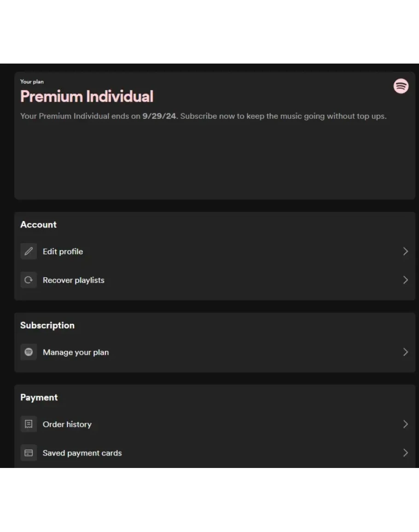The image size is (419, 532).
Task: Click the chevron on Manage your plan row
Action: (405, 352)
